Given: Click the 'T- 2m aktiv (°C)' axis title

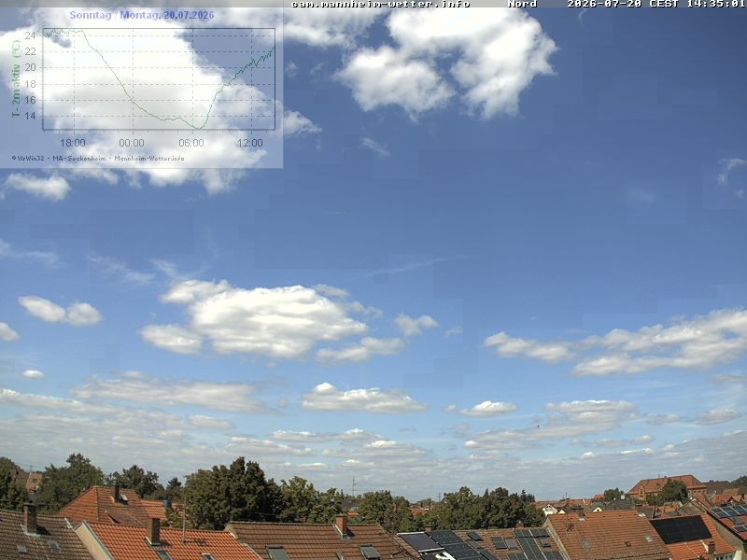Looking at the screenshot, I should pos(16,79).
